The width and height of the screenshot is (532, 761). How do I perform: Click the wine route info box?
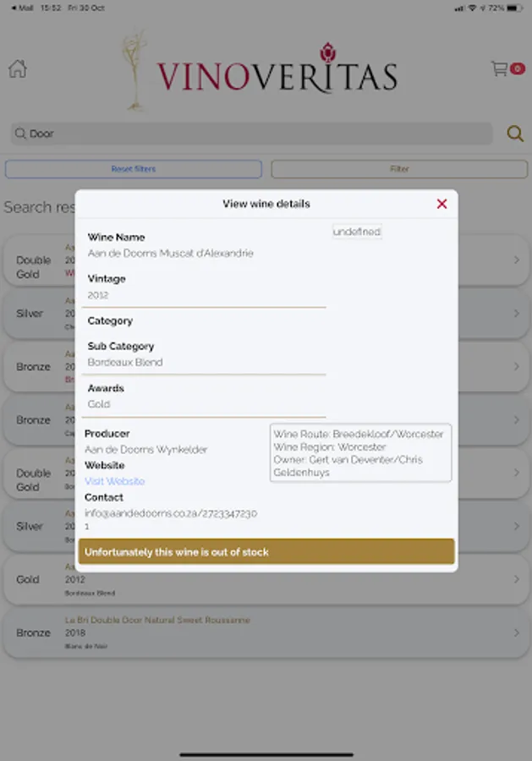(360, 453)
